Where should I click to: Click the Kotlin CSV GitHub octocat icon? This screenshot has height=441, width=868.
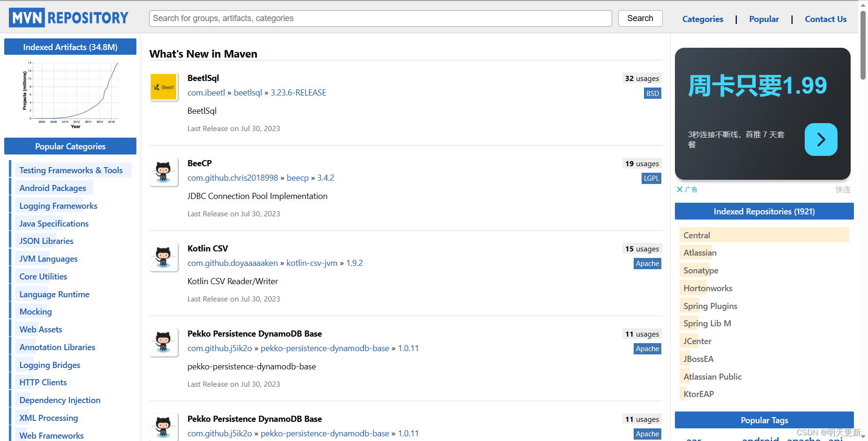pos(164,257)
